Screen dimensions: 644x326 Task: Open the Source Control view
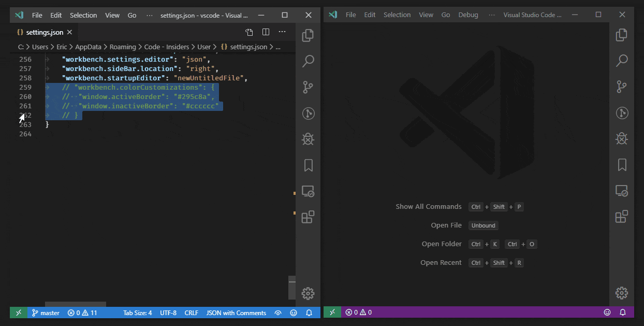[308, 87]
